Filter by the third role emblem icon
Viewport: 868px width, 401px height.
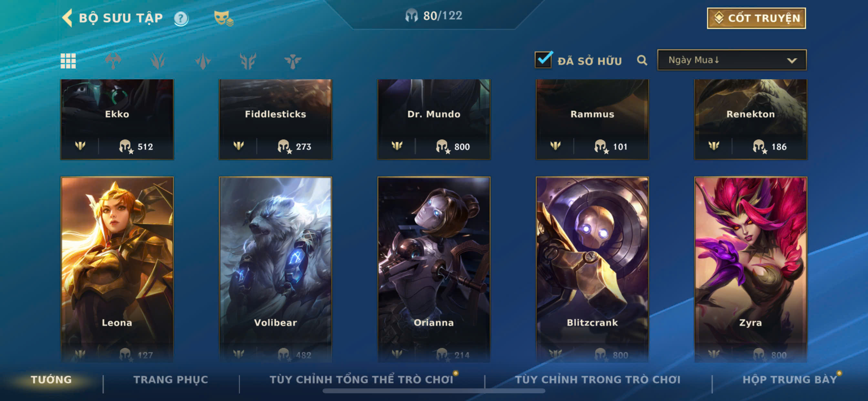pyautogui.click(x=203, y=61)
